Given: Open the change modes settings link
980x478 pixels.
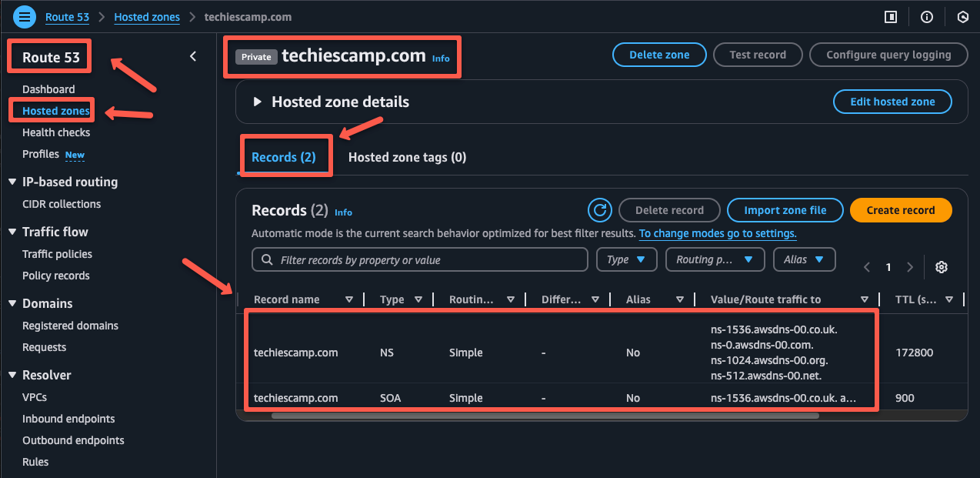Looking at the screenshot, I should pos(717,233).
